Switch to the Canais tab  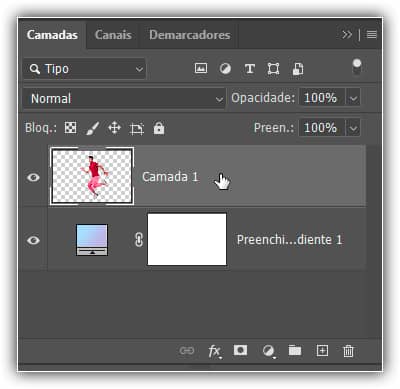113,35
